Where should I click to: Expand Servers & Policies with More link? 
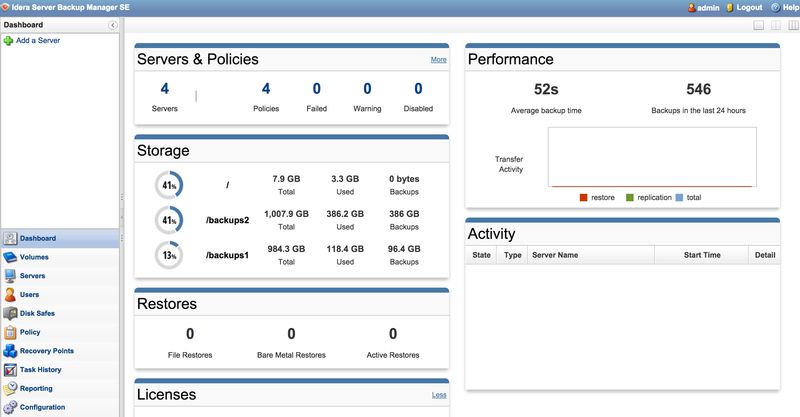point(438,60)
